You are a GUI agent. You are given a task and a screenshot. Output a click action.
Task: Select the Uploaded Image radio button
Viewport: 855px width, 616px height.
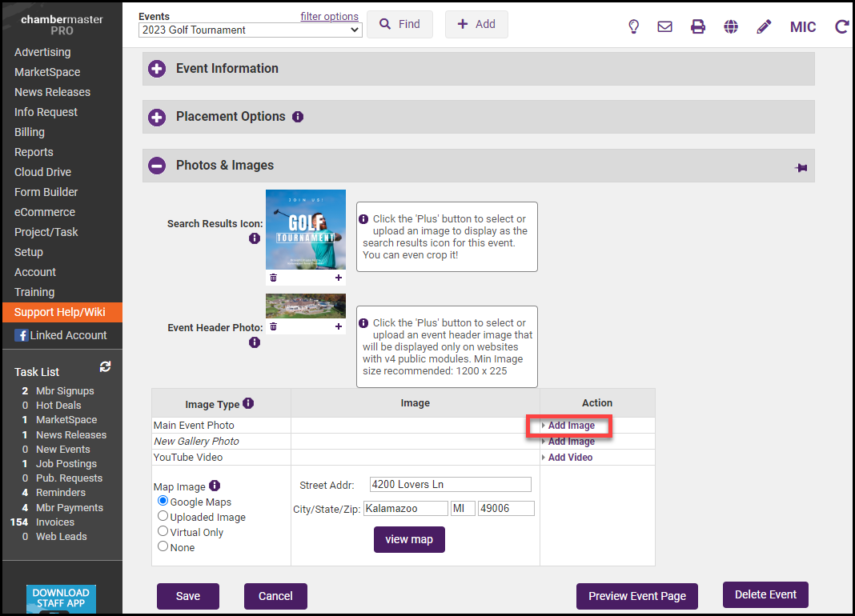(163, 516)
